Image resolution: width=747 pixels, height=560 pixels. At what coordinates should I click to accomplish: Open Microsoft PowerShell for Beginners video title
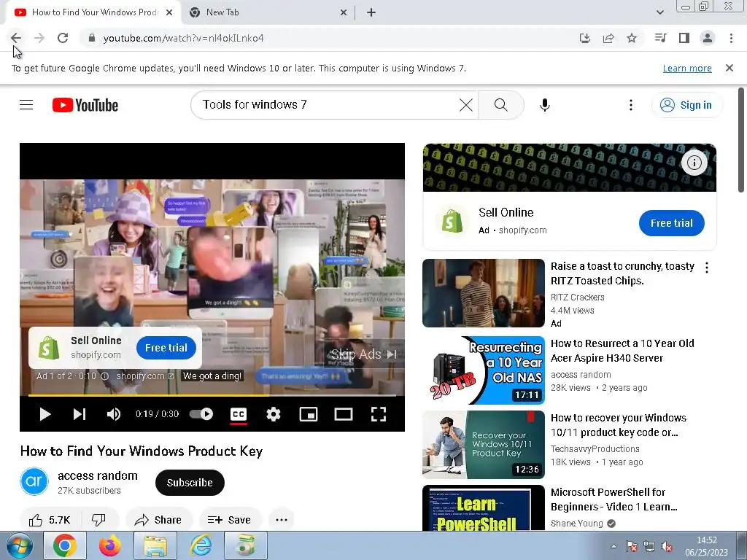614,499
